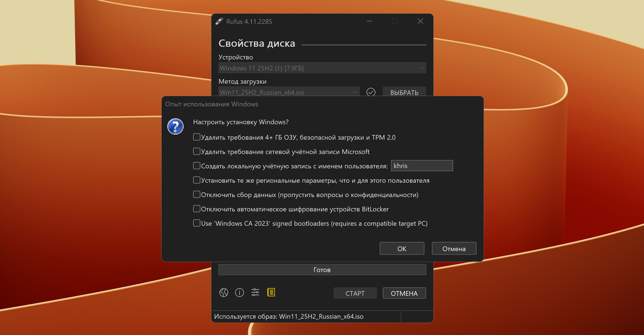Enable removing 4+ GB RAM and TPM 2.0 requirement
Screen dimensions: 644x335
[x=197, y=137]
